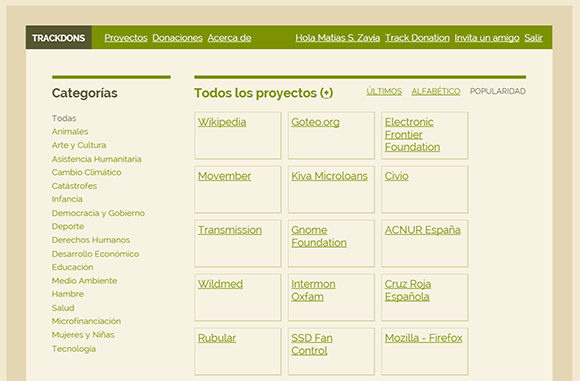Filter by Educación category
This screenshot has height=381, width=580.
72,267
